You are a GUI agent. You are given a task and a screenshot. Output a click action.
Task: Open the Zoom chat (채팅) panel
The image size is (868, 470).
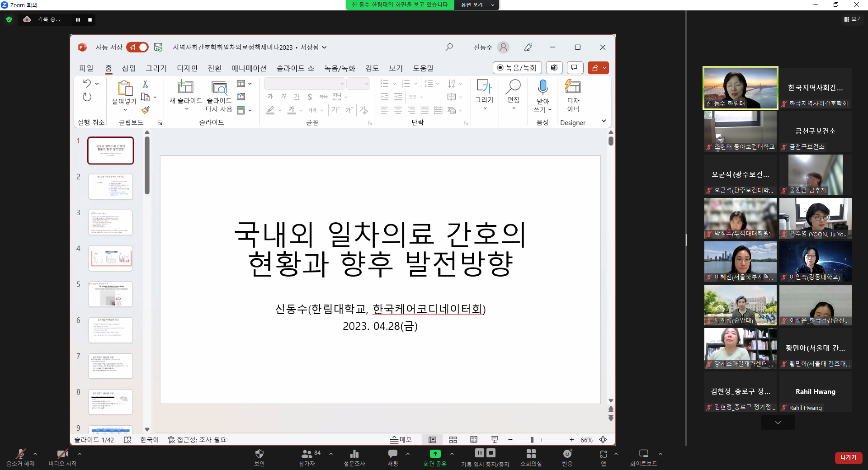[x=392, y=454]
